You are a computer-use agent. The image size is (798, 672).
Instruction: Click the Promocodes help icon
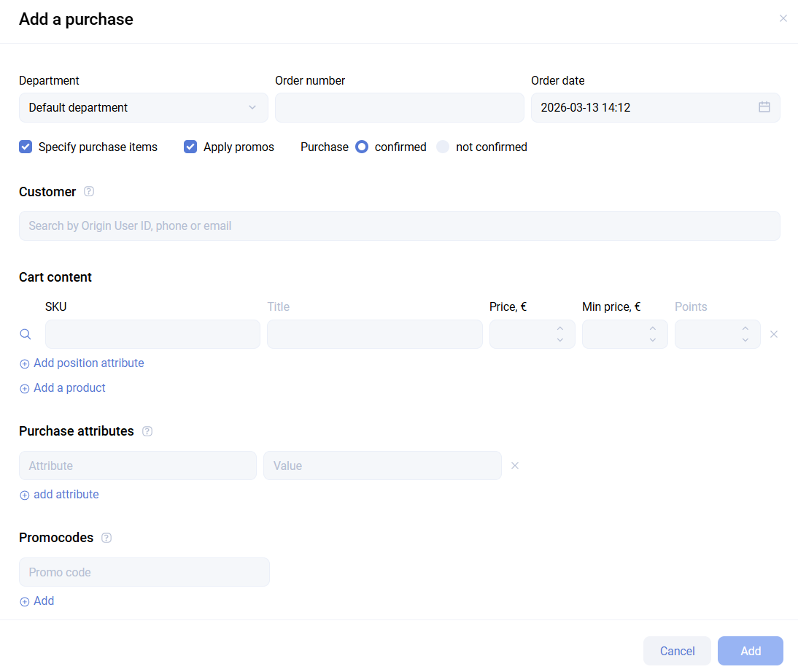[106, 538]
